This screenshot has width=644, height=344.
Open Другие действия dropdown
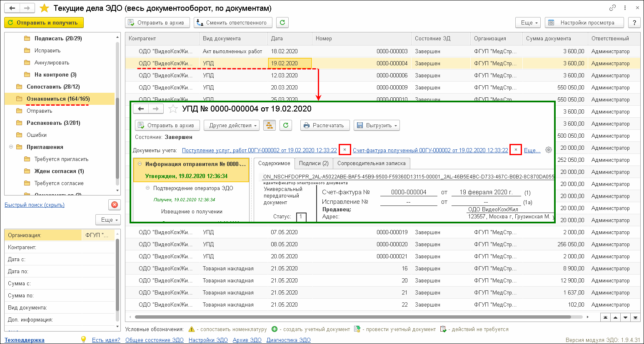(232, 125)
